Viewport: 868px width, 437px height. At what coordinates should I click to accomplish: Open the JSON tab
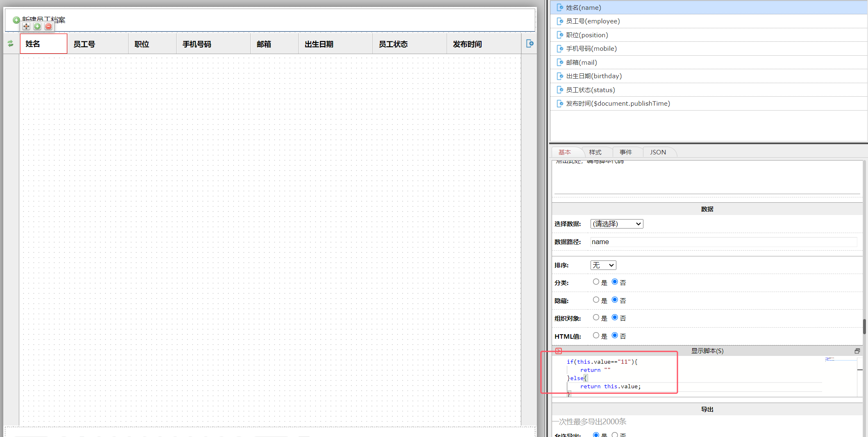click(658, 152)
